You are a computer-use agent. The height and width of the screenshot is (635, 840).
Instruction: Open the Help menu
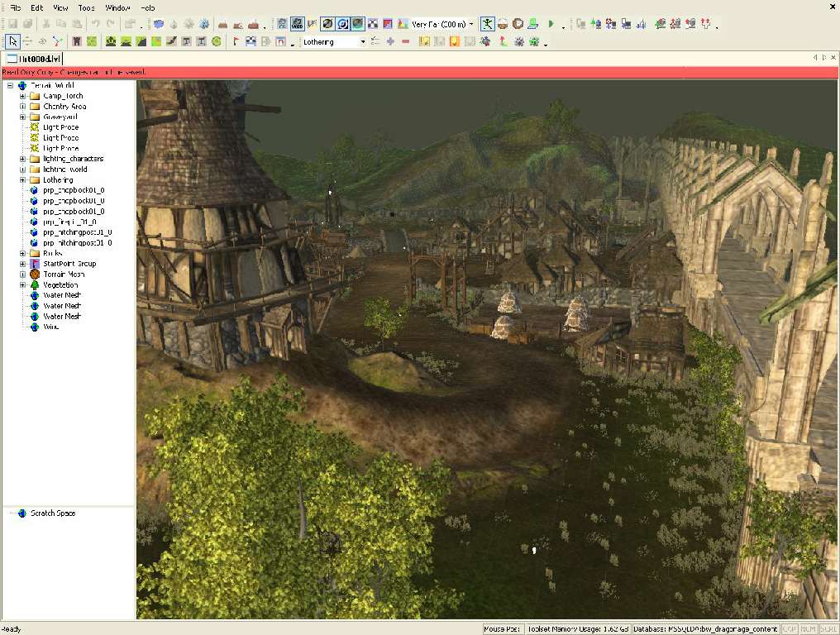(x=148, y=7)
